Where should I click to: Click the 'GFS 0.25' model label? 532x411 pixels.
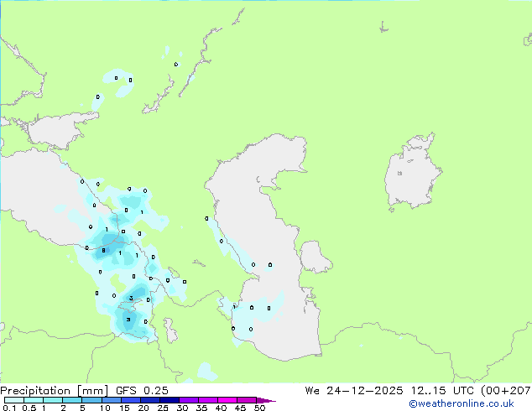tap(142, 391)
